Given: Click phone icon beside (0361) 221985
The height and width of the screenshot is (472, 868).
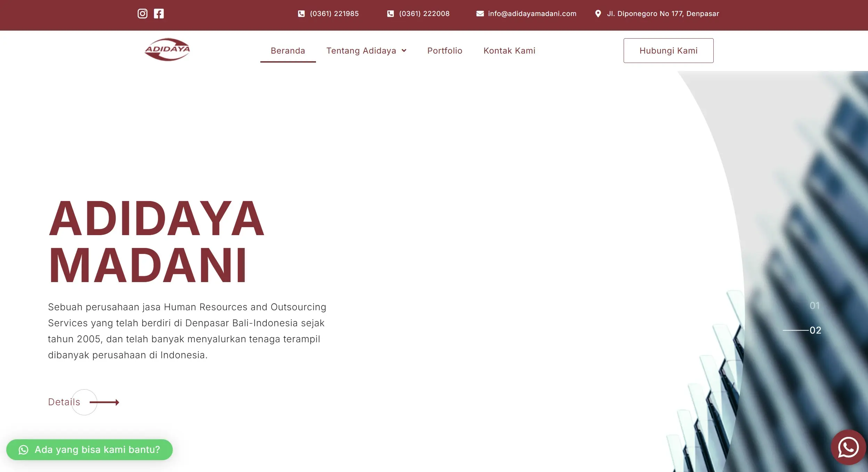Looking at the screenshot, I should [x=301, y=14].
